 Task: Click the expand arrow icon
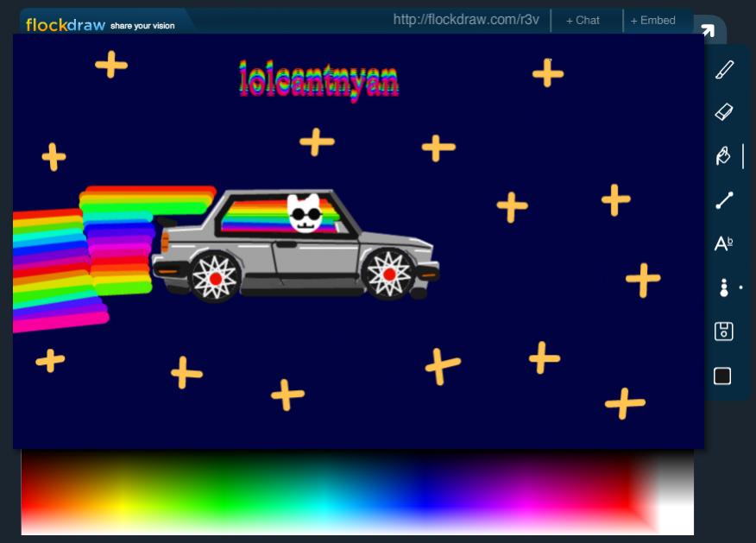(708, 31)
